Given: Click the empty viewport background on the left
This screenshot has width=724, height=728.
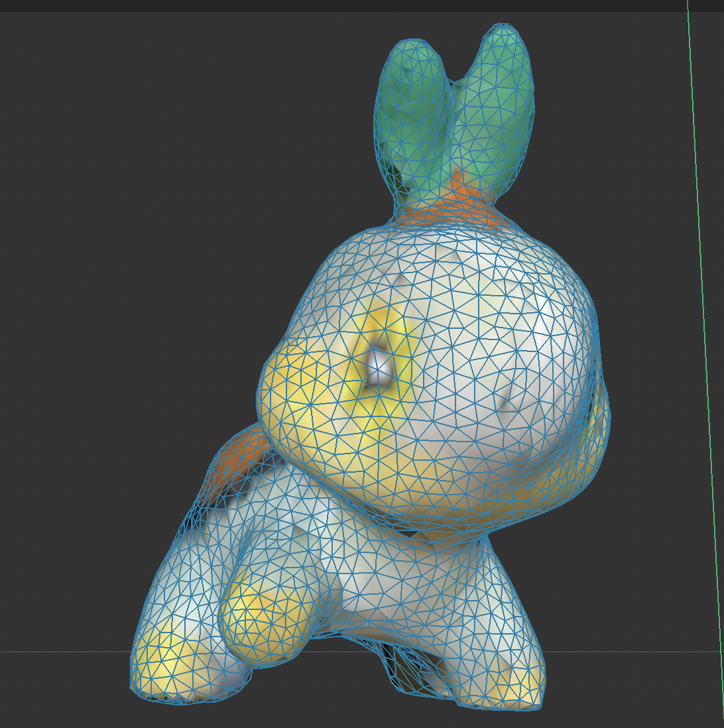Looking at the screenshot, I should [66, 265].
